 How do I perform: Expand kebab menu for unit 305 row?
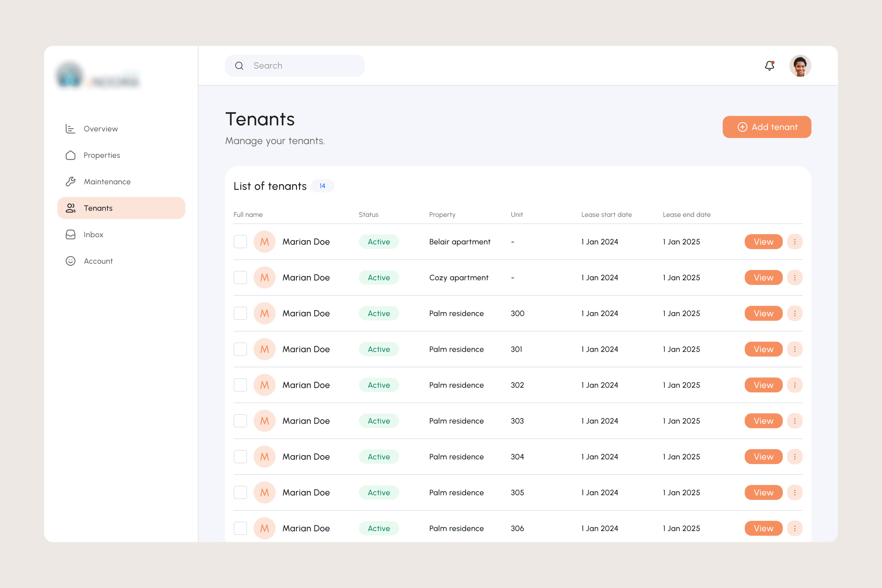(x=794, y=492)
